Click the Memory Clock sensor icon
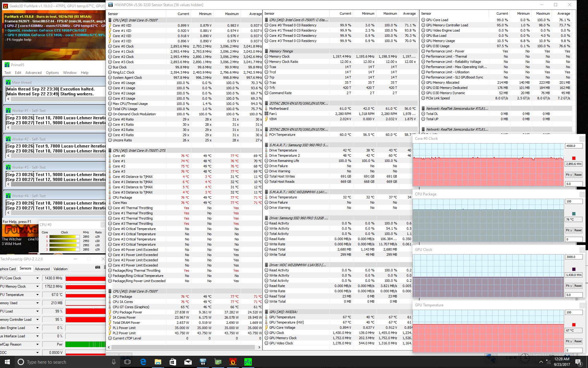The width and height of the screenshot is (588, 368). (266, 56)
